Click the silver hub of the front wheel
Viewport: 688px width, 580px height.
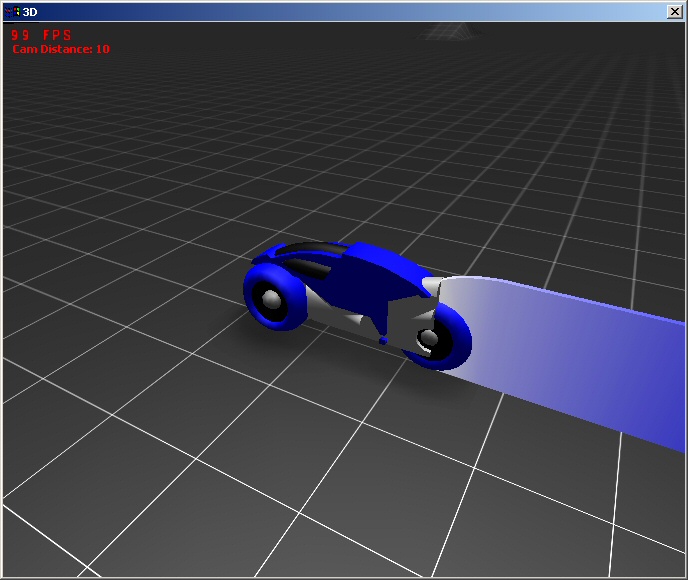point(272,300)
